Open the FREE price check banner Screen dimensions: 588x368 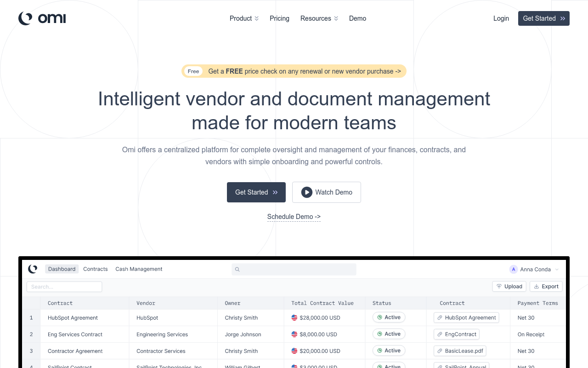pos(294,71)
